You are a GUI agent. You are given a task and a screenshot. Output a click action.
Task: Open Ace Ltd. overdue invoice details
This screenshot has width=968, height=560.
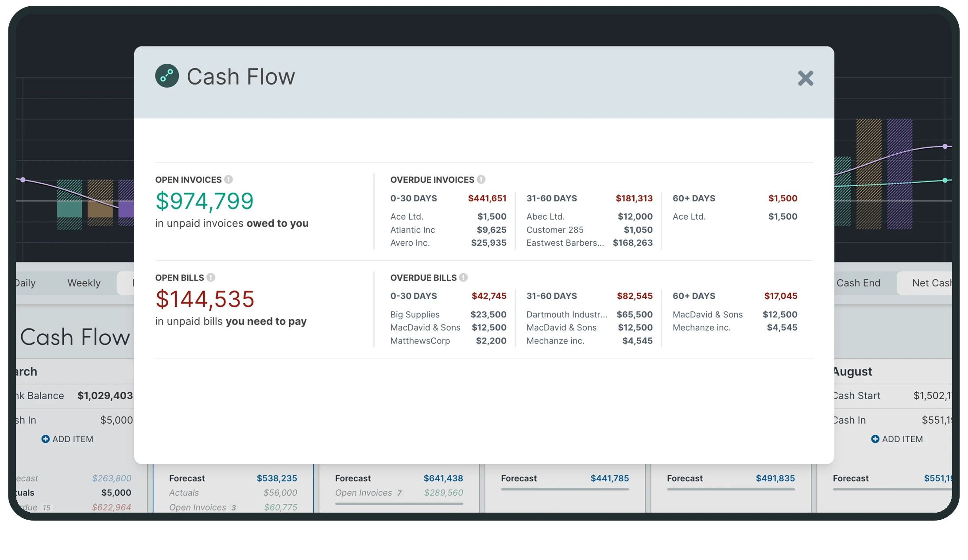point(407,216)
